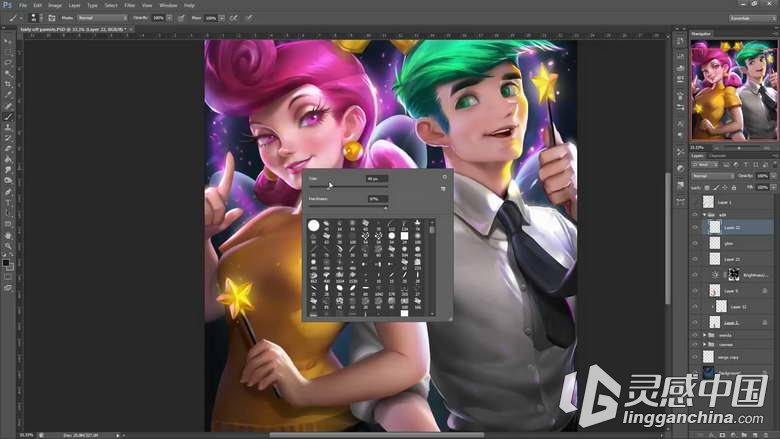Select the Gradient tool

[x=7, y=159]
